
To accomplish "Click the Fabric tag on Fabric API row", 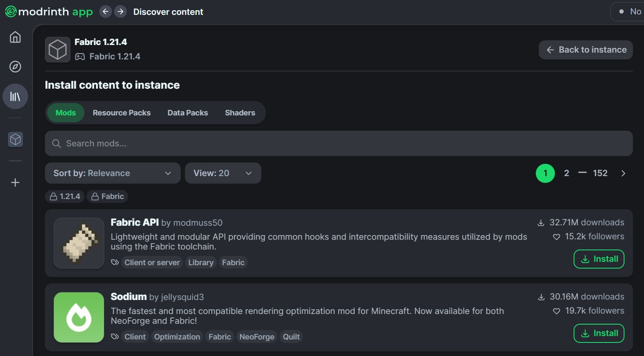I will [233, 263].
